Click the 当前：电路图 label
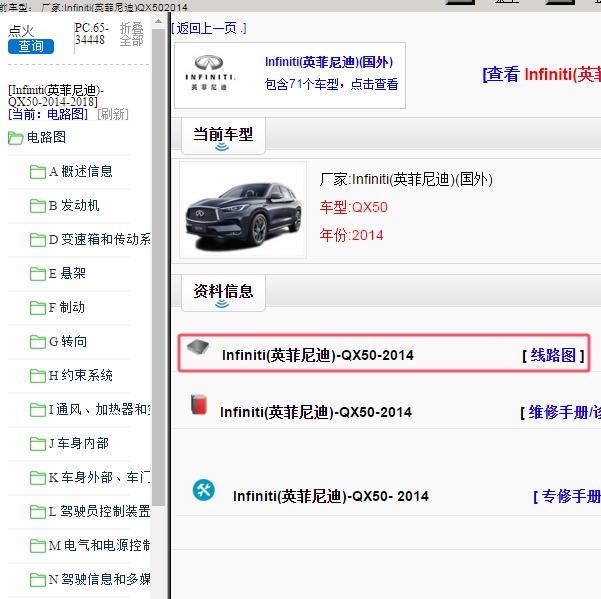This screenshot has height=599, width=601. [x=48, y=114]
